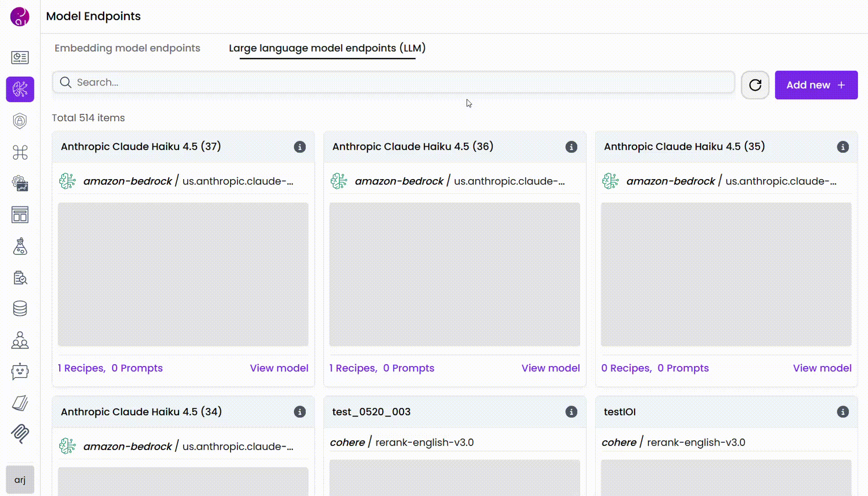Click the arj user avatar
This screenshot has height=496, width=868.
tap(20, 479)
